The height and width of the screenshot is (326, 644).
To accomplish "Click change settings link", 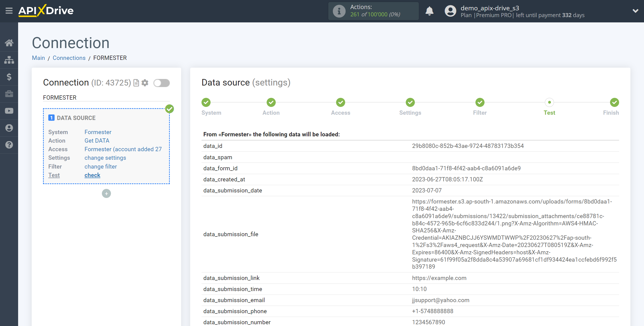I will [x=105, y=158].
